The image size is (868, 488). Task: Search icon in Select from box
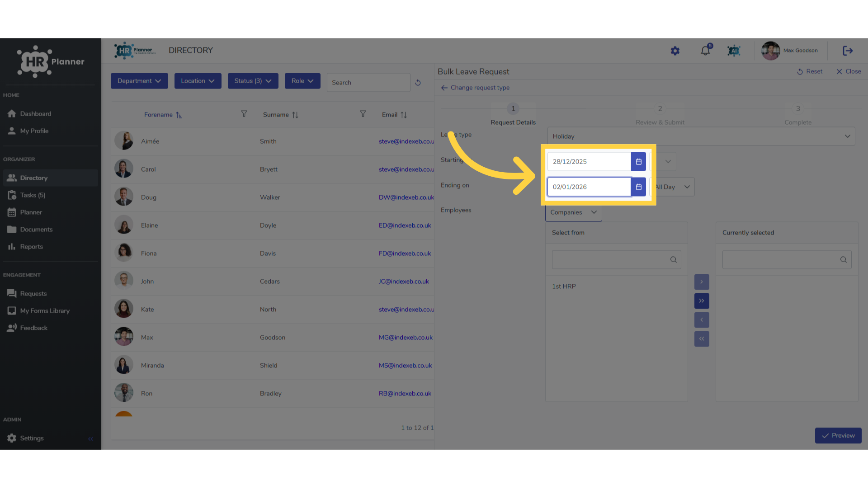[x=673, y=260]
